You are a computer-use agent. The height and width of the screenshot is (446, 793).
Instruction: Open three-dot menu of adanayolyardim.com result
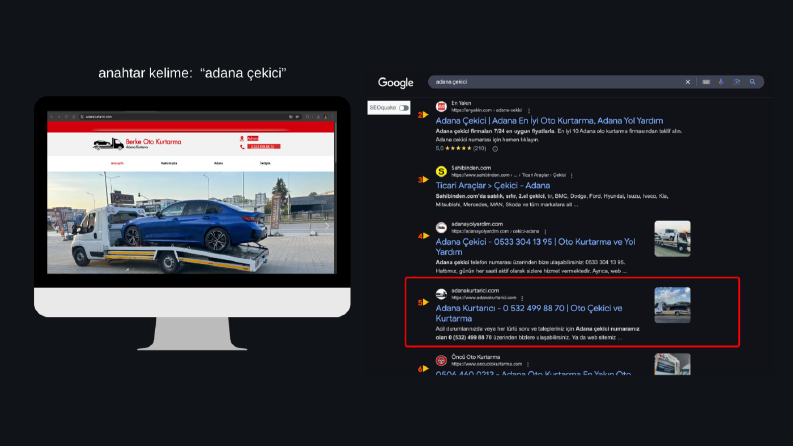[x=545, y=232]
